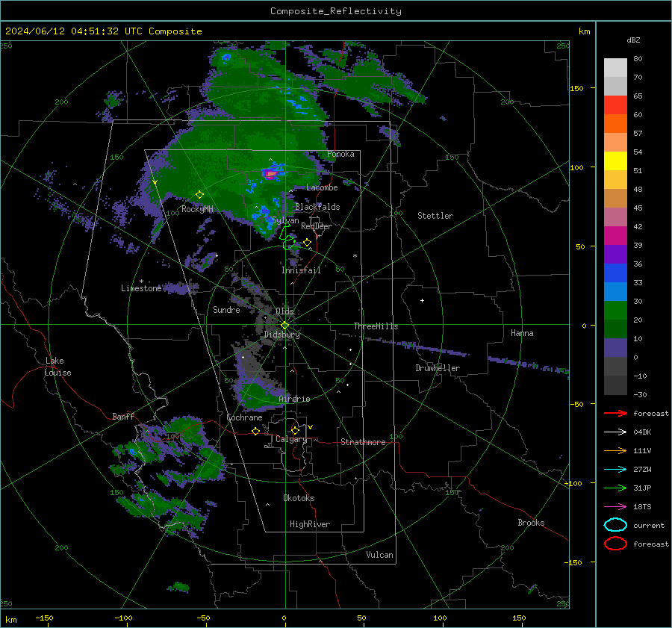The width and height of the screenshot is (672, 628).
Task: Select the magenta 39-42 dBZ color swatch
Action: pos(615,236)
